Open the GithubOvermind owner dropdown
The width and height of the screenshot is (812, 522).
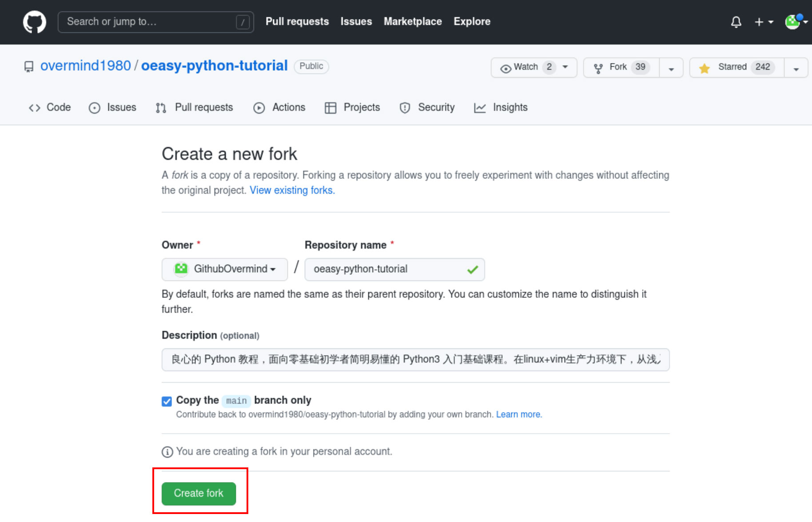225,269
